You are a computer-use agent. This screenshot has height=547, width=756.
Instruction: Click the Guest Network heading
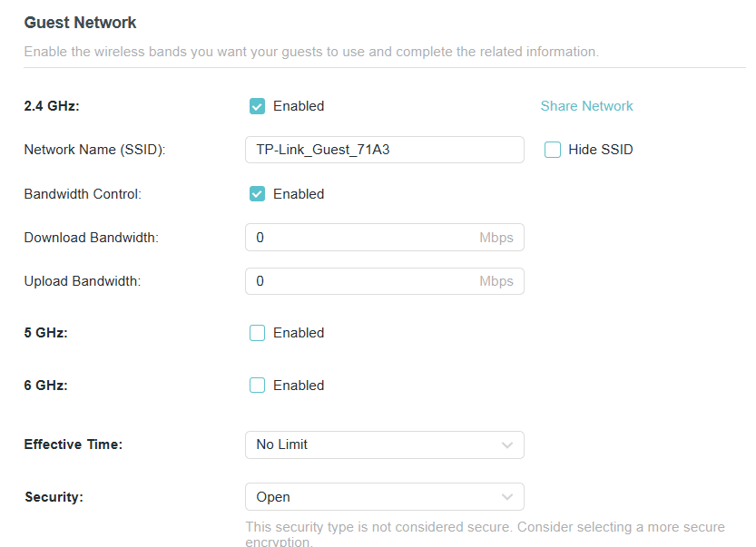point(81,22)
